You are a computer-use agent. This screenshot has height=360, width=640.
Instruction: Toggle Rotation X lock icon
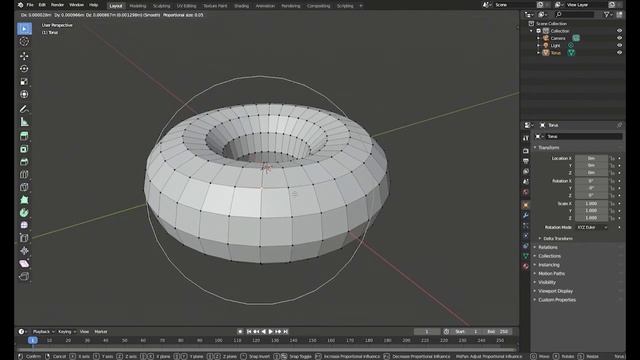[612, 181]
